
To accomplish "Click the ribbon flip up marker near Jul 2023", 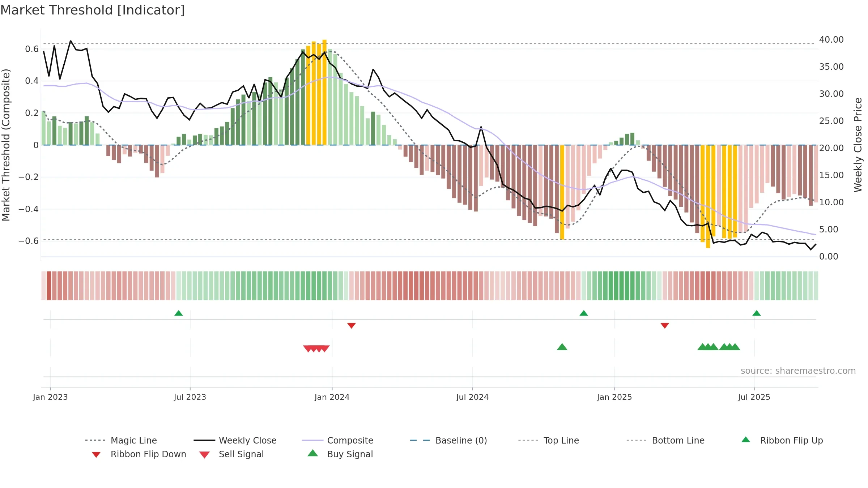I will [x=179, y=313].
